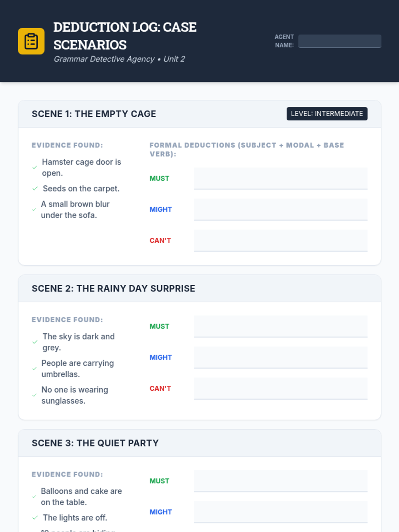
Task: Click checkmark beside People carrying umbrellas
Action: [x=34, y=369]
